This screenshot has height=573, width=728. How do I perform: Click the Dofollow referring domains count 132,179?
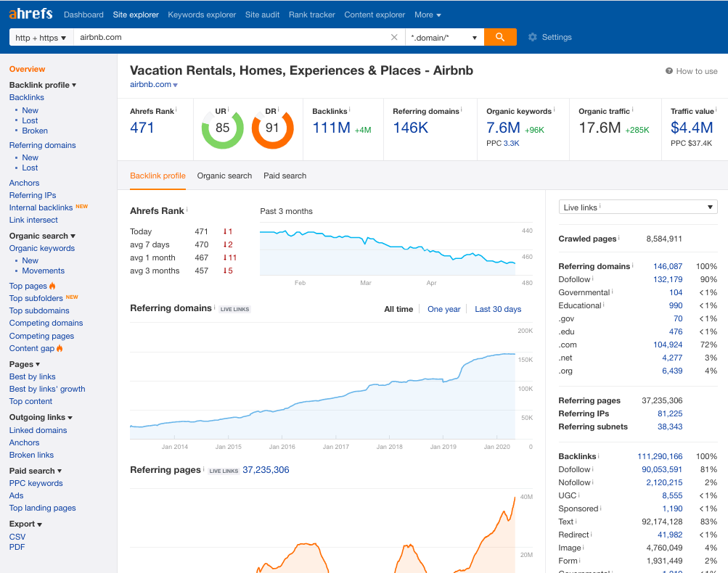pos(668,279)
